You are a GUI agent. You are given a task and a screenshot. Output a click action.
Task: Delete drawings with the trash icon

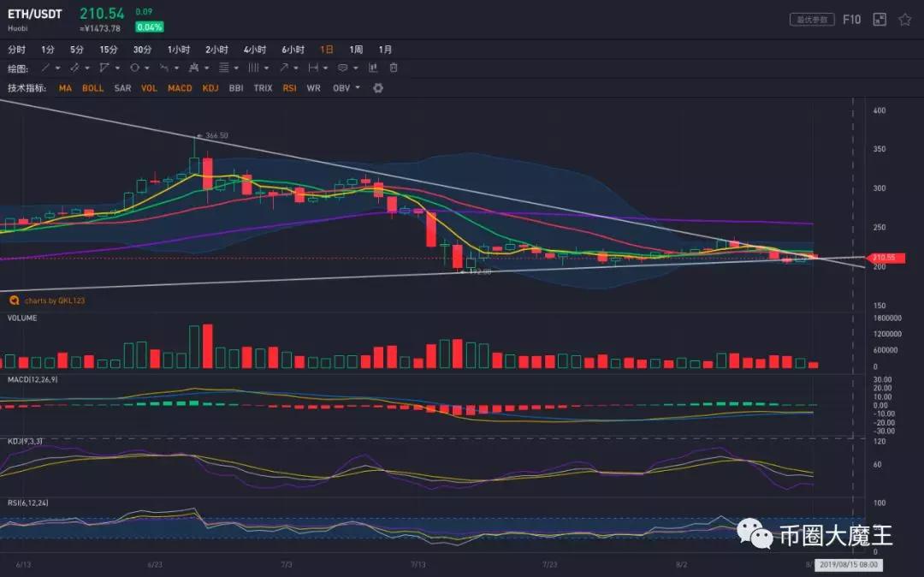click(x=394, y=68)
